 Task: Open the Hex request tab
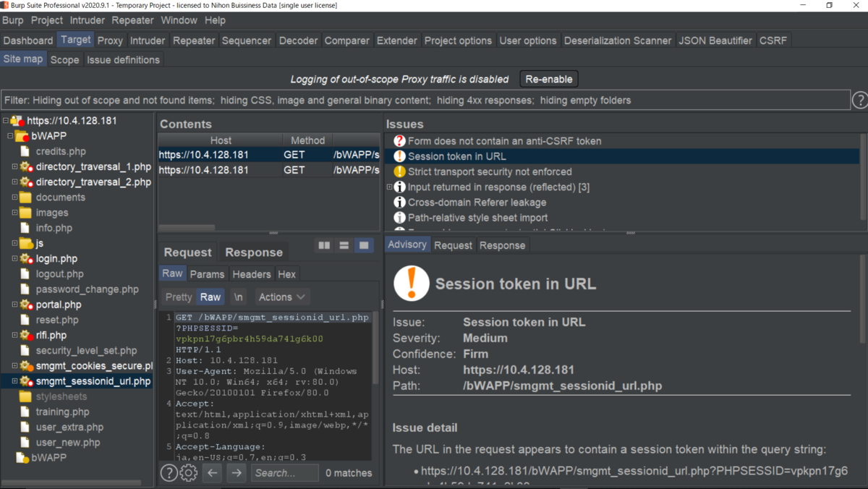(287, 274)
